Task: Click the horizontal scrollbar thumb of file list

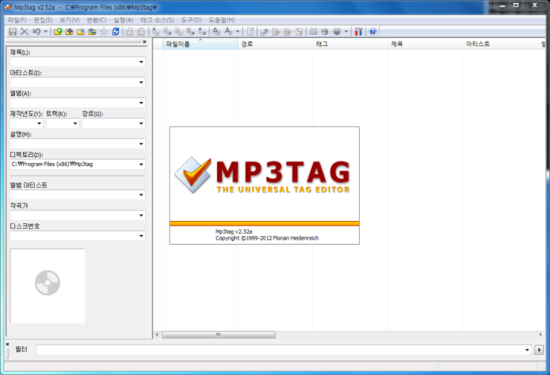Action: pyautogui.click(x=219, y=335)
